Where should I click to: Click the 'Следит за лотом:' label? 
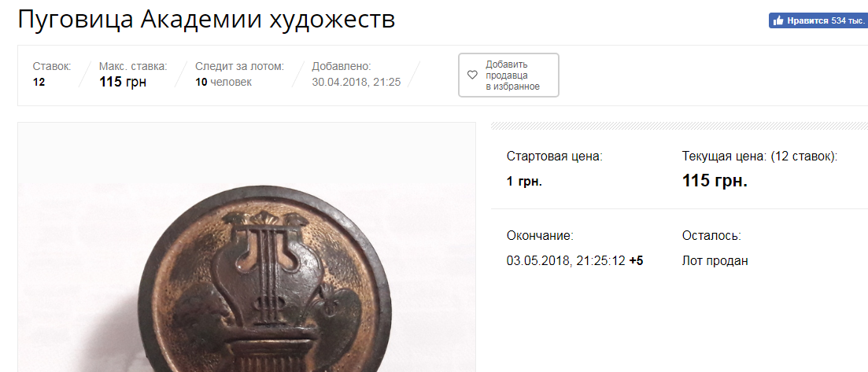click(x=240, y=66)
